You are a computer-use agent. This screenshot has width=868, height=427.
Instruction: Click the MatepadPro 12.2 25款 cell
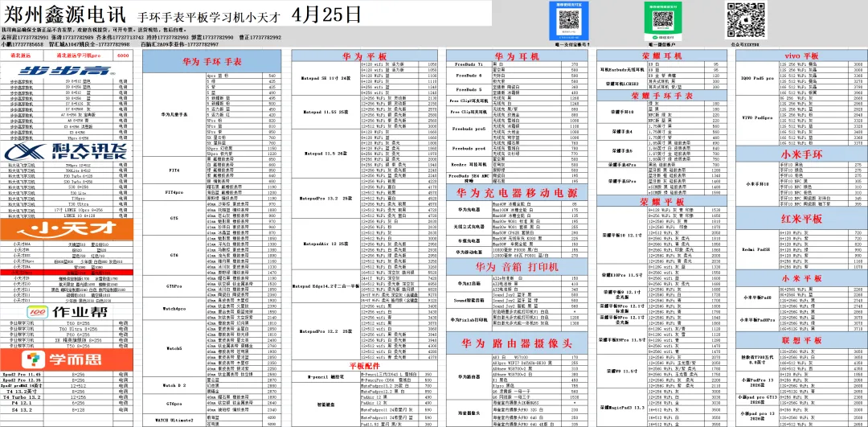tap(326, 331)
